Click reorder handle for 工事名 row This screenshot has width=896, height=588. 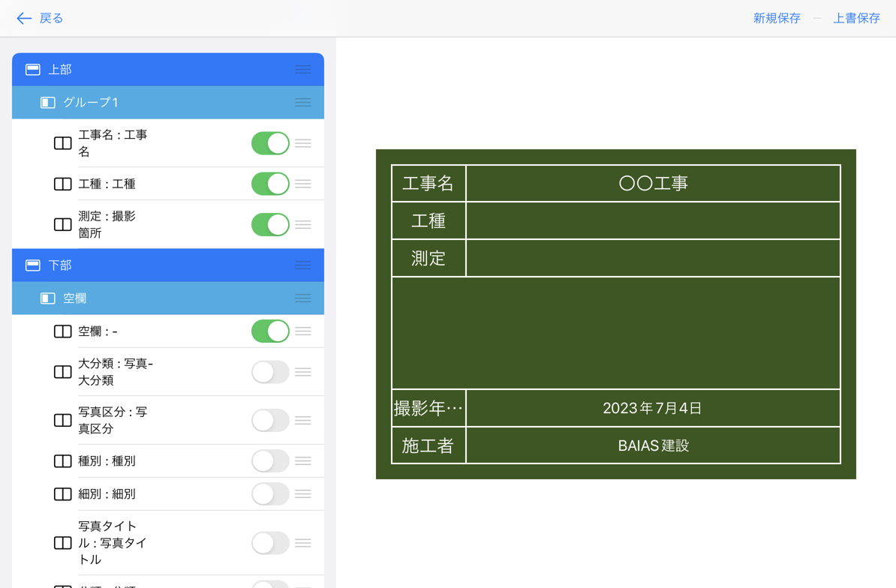[x=303, y=143]
